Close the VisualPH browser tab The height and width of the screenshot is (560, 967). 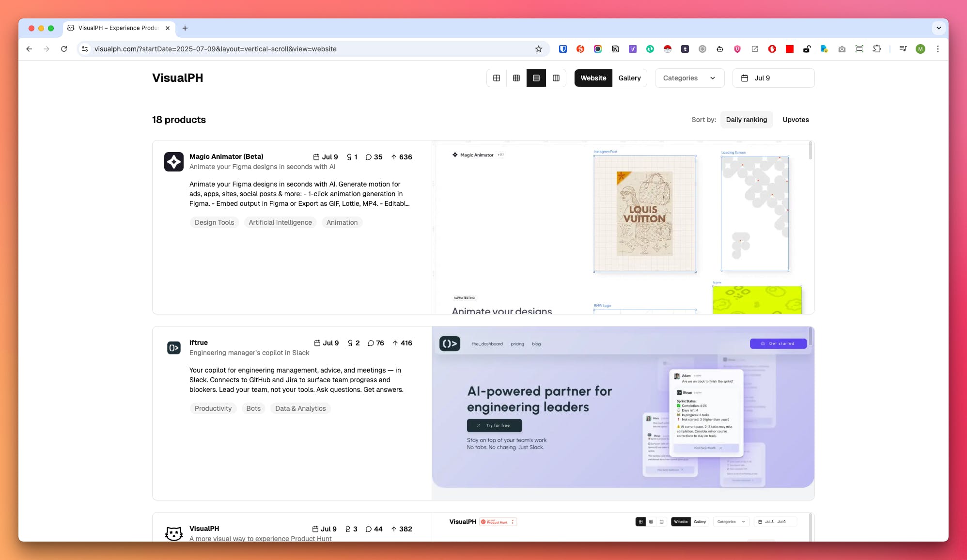168,28
